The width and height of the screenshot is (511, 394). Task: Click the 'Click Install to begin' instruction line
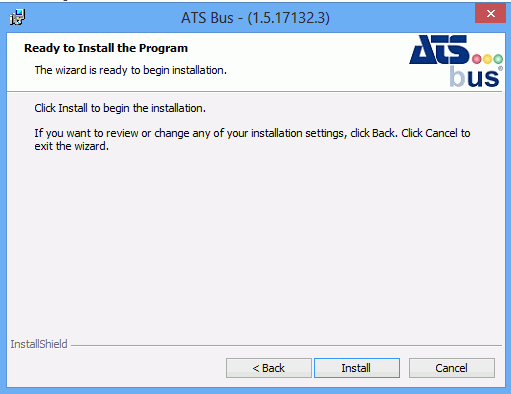120,108
